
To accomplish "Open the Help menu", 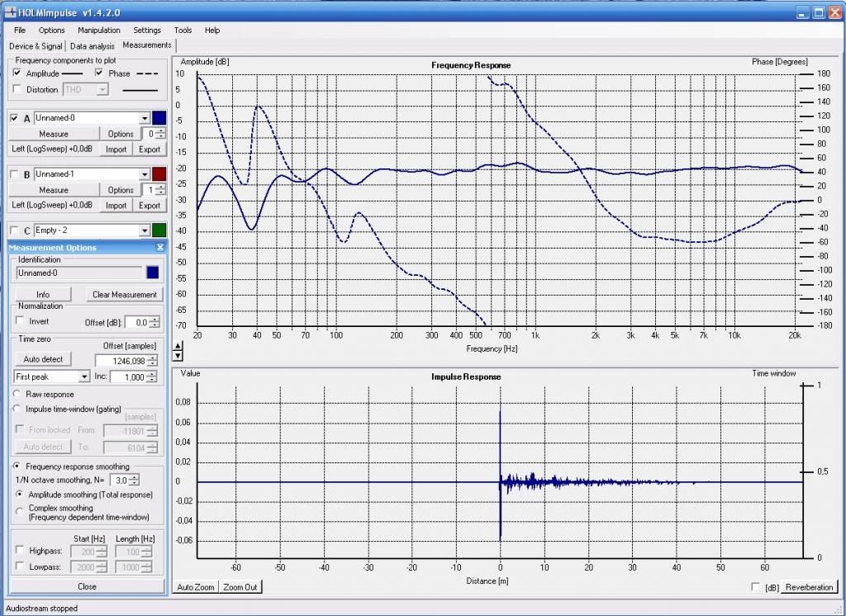I will pos(212,31).
